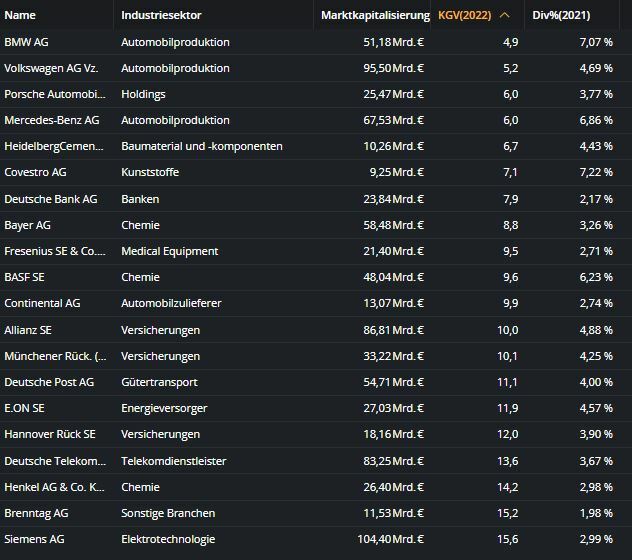
Task: Click dividend value 7,07 %
Action: pyautogui.click(x=596, y=42)
